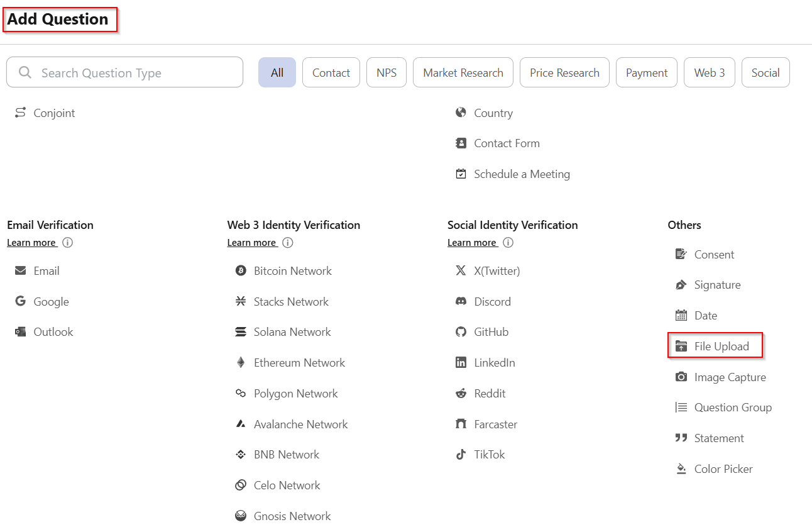Click the Outlook logo icon

click(x=21, y=331)
